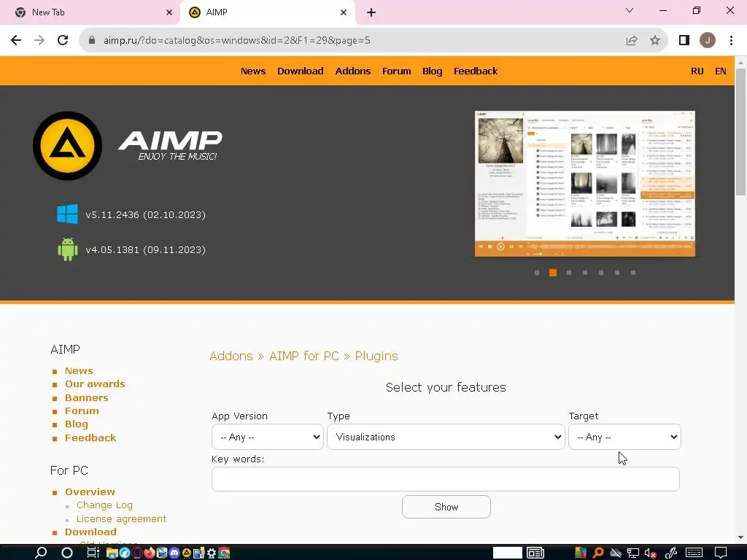Click the AIMP player screenshot thumbnail
The width and height of the screenshot is (747, 560).
(x=585, y=184)
